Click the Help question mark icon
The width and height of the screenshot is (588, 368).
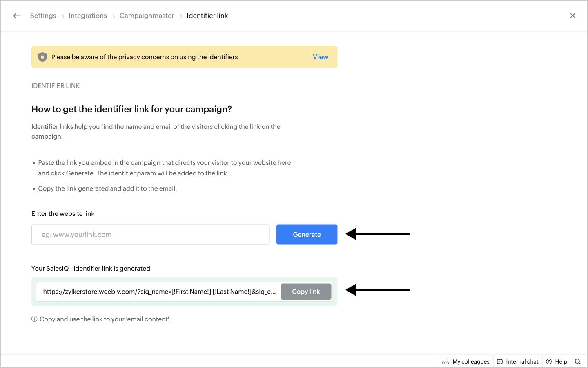549,361
